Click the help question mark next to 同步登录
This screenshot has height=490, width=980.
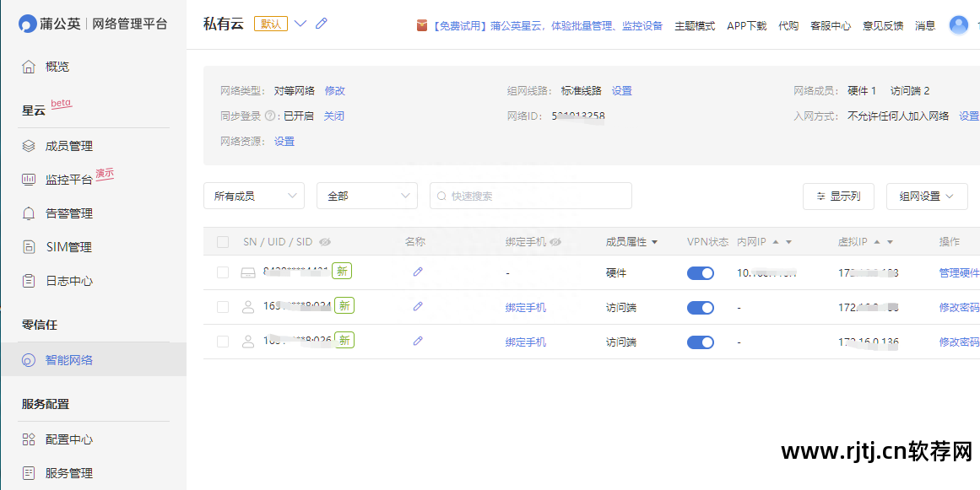pos(271,116)
